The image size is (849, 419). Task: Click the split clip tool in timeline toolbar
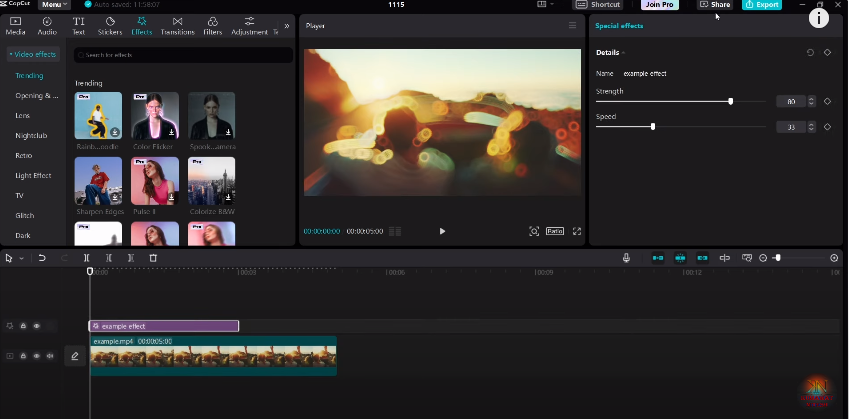pos(87,258)
